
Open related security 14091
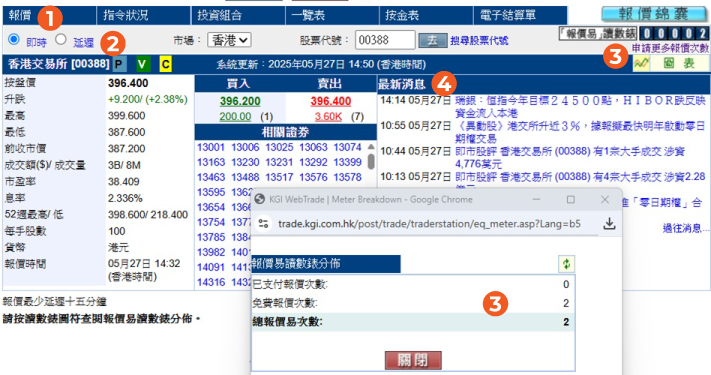click(211, 268)
